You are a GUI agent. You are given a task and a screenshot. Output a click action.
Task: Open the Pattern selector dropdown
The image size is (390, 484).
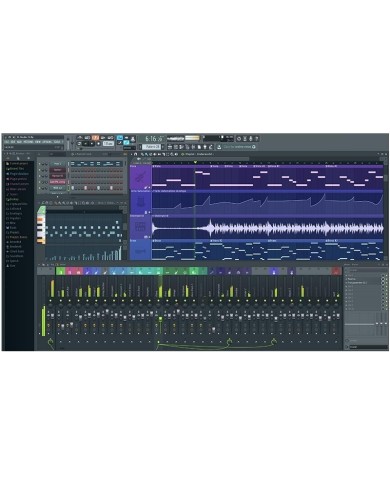(152, 147)
